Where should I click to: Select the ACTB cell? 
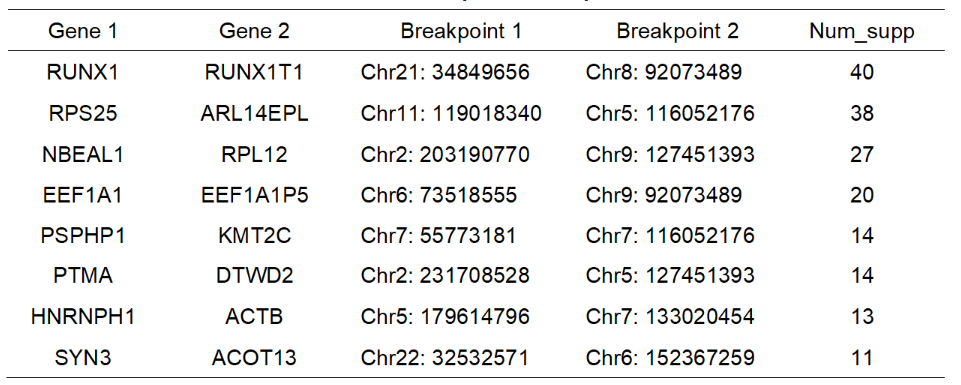pyautogui.click(x=254, y=317)
